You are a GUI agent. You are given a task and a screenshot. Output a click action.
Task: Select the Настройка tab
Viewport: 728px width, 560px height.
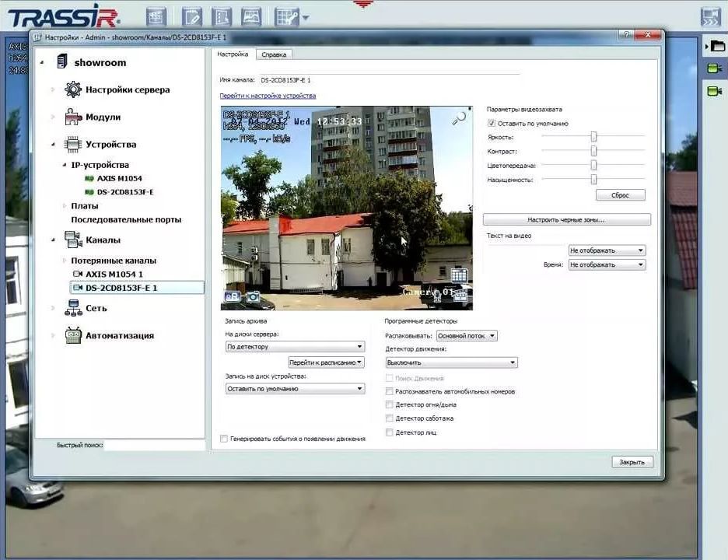[232, 54]
